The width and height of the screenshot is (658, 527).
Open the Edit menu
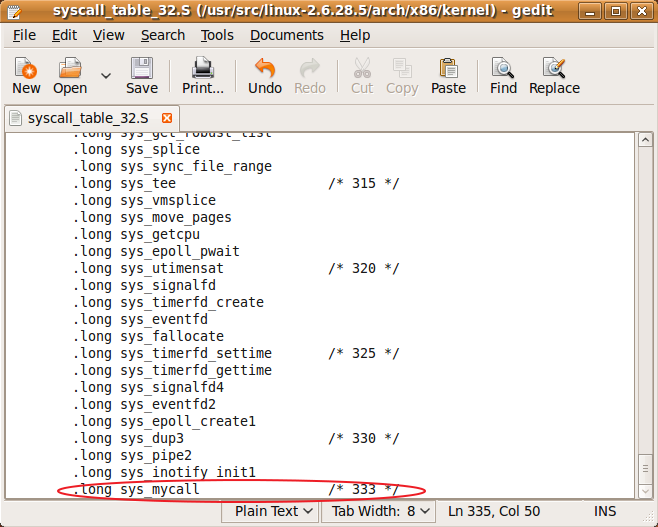pos(64,35)
